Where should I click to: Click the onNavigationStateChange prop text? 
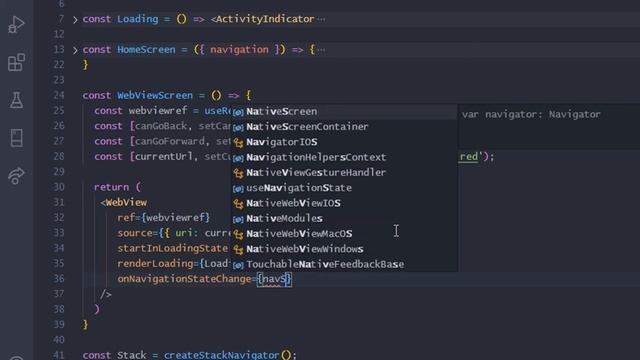(x=184, y=279)
